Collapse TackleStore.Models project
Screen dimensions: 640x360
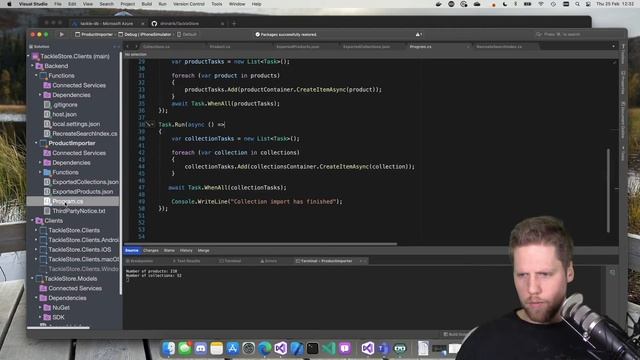tap(33, 278)
